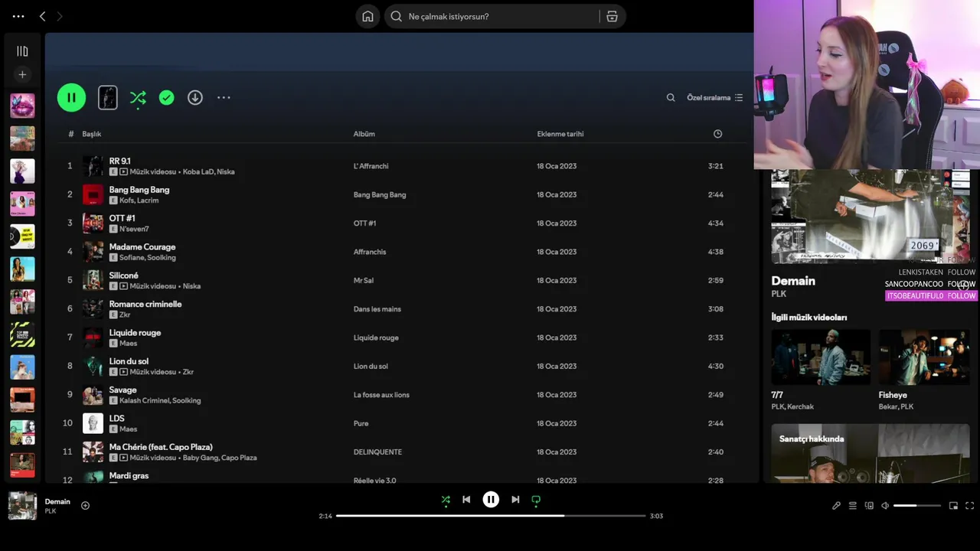Screen dimensions: 980x551
Task: Open the playlist preview cover icon
Action: point(108,97)
